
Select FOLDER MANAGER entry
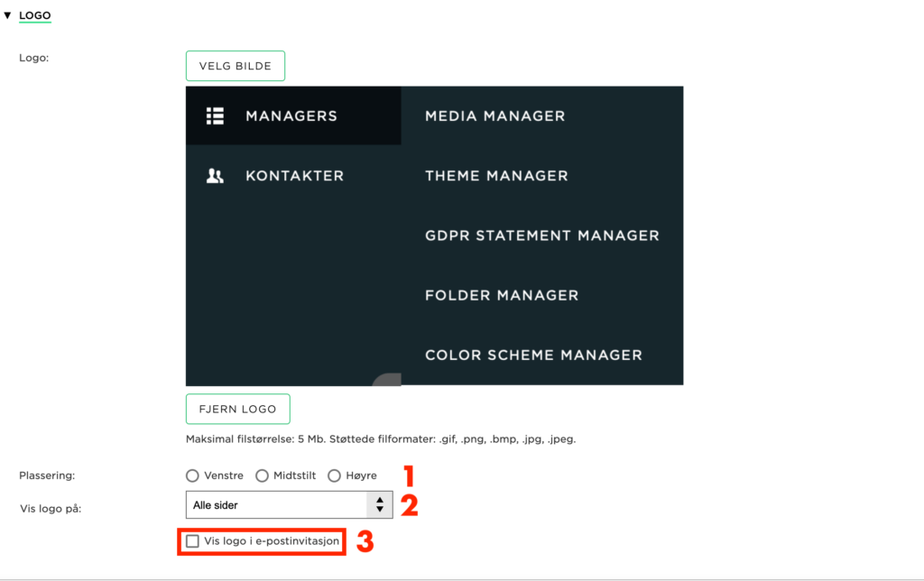coord(502,295)
